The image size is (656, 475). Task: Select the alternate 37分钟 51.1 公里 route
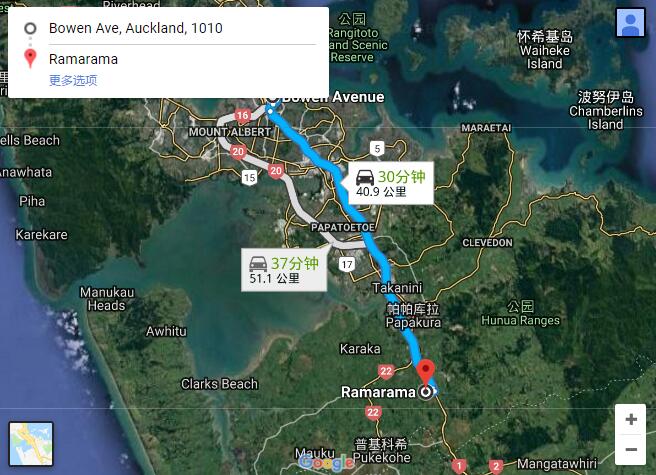284,270
